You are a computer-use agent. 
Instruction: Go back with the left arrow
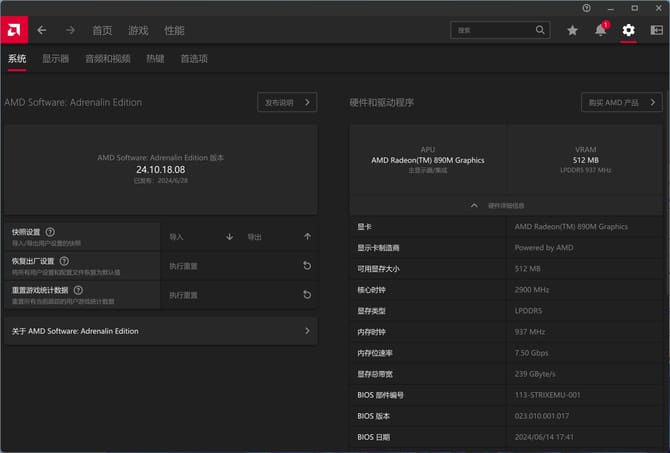tap(42, 30)
